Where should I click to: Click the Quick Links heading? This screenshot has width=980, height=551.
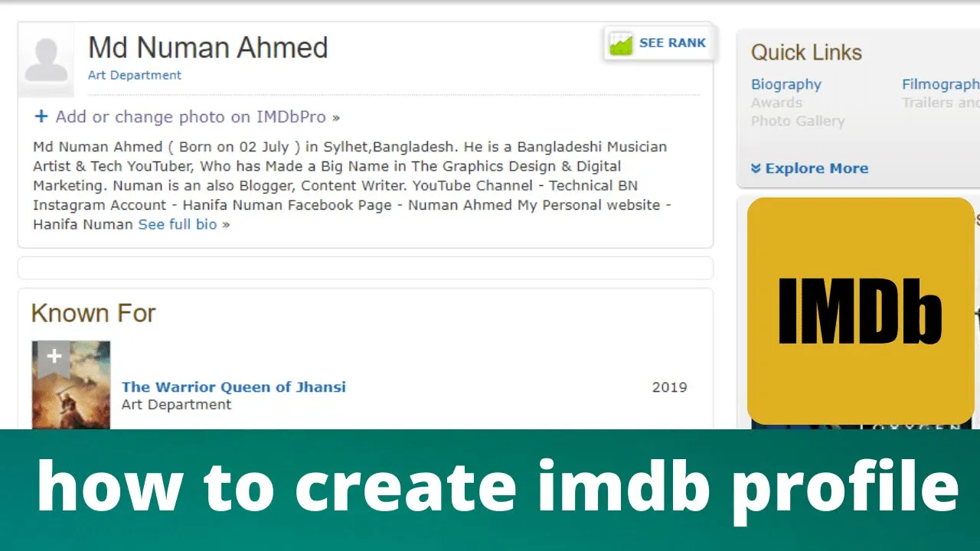point(806,53)
